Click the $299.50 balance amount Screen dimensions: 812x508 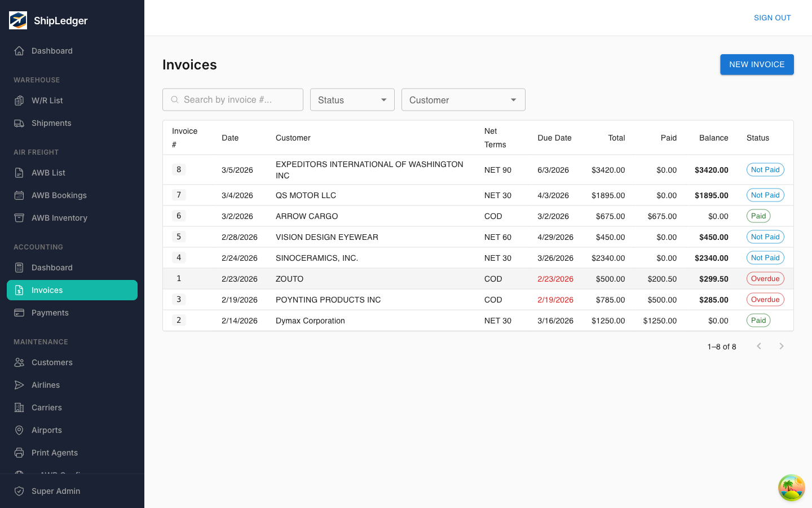pyautogui.click(x=714, y=279)
